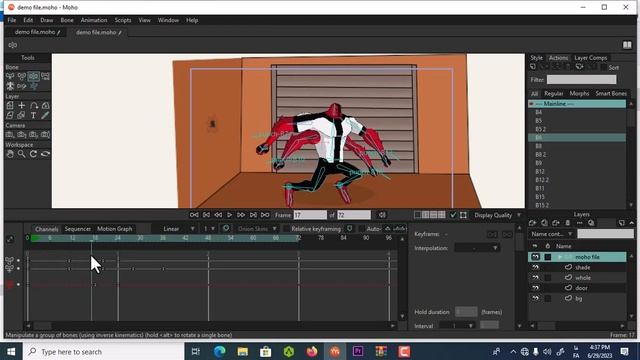Image resolution: width=640 pixels, height=360 pixels.
Task: Select the Text layer tool
Action: click(33, 116)
